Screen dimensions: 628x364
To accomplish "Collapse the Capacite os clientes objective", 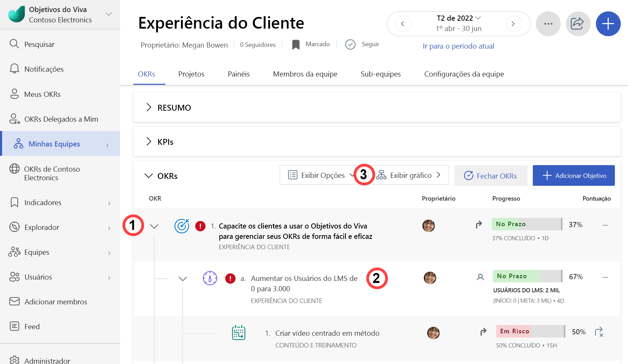I will click(154, 226).
